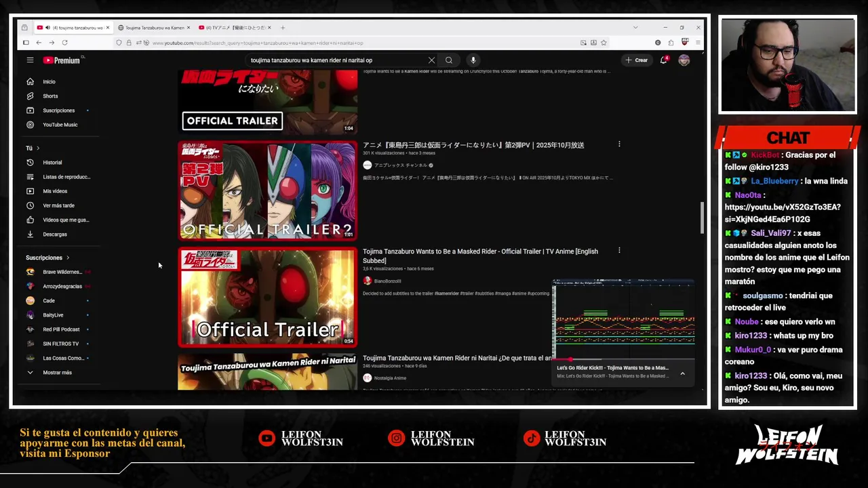Click the miniplayer video preview

(623, 319)
